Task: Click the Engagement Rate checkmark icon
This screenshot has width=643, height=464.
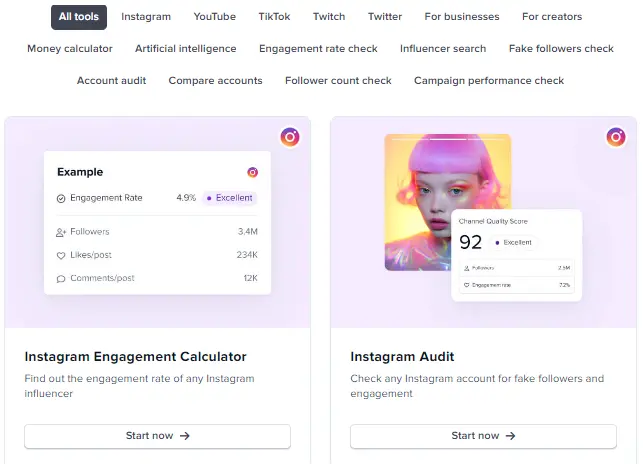Action: [61, 198]
